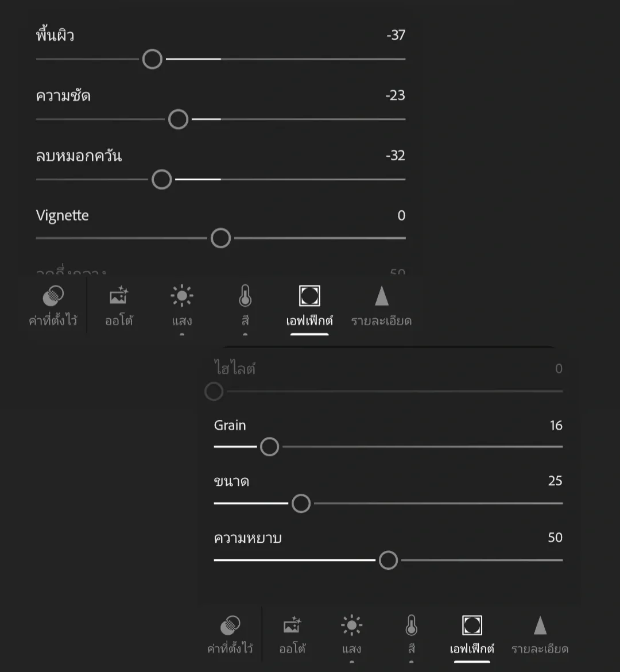Screen dimensions: 620x672
Task: Click the Clarity (ความชัด) slider handle
Action: point(178,119)
